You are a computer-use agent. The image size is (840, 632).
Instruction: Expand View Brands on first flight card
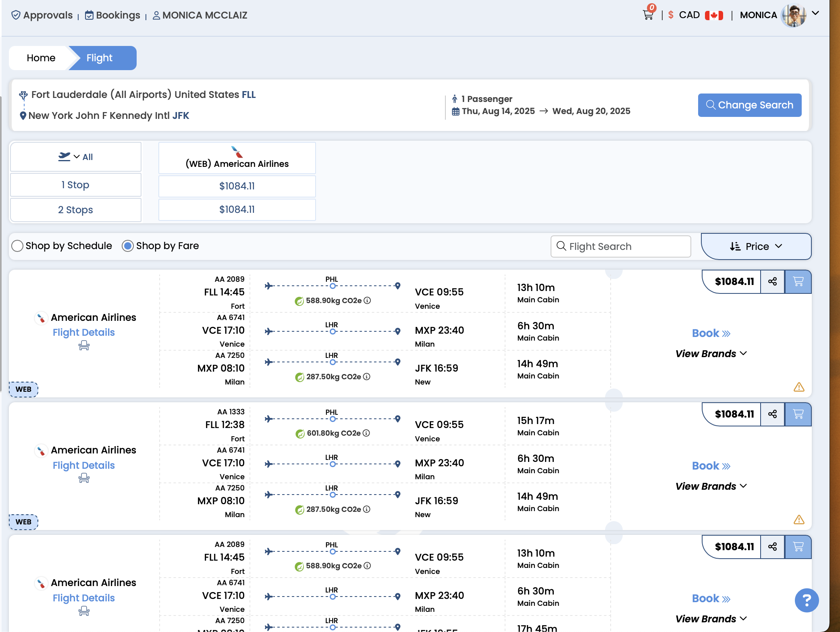click(x=711, y=353)
